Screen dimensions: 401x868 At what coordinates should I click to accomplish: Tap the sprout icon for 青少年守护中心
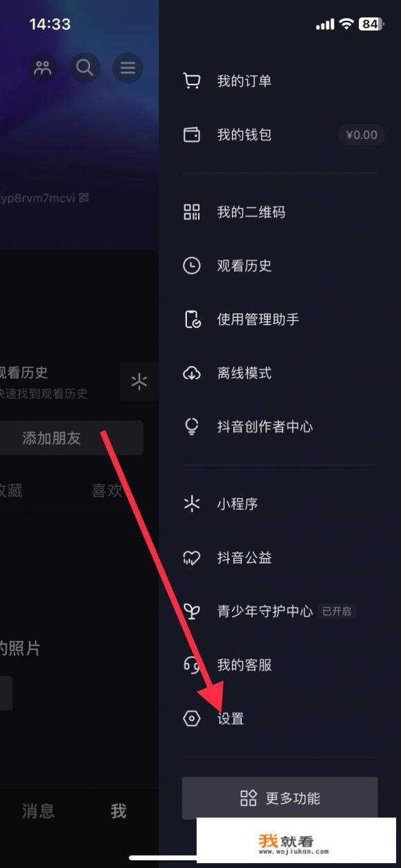pos(192,611)
